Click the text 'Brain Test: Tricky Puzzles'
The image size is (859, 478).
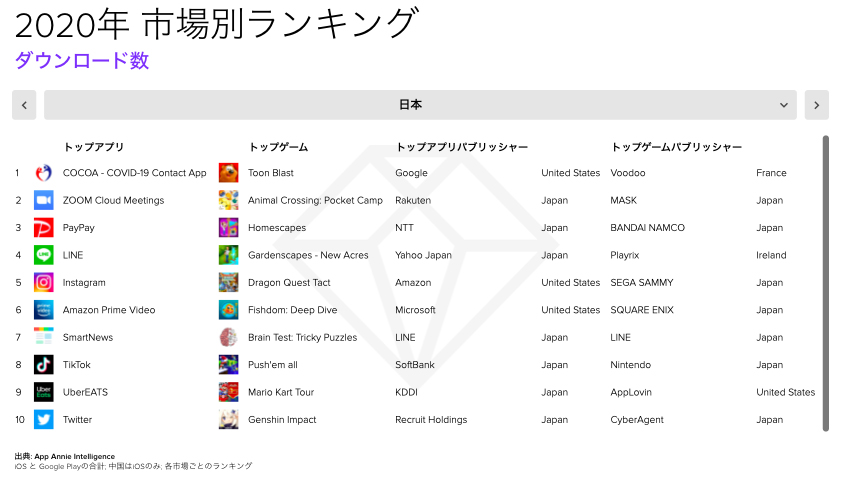pyautogui.click(x=302, y=337)
